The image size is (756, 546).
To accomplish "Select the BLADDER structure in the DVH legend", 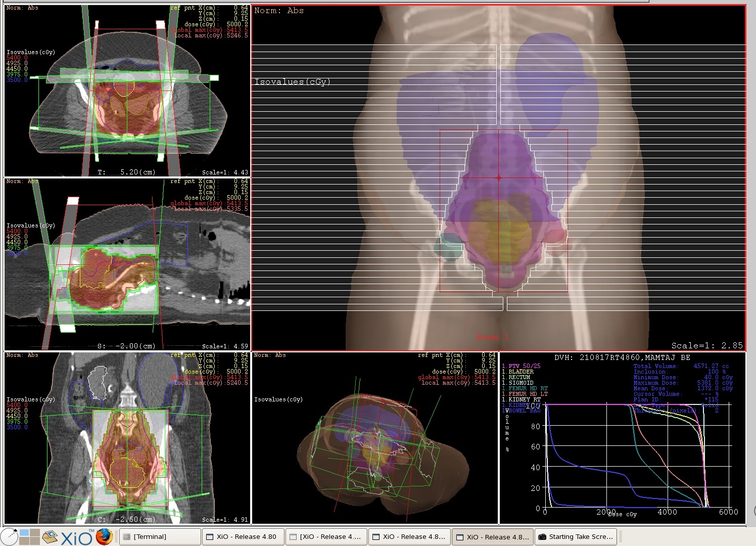I will (x=518, y=372).
